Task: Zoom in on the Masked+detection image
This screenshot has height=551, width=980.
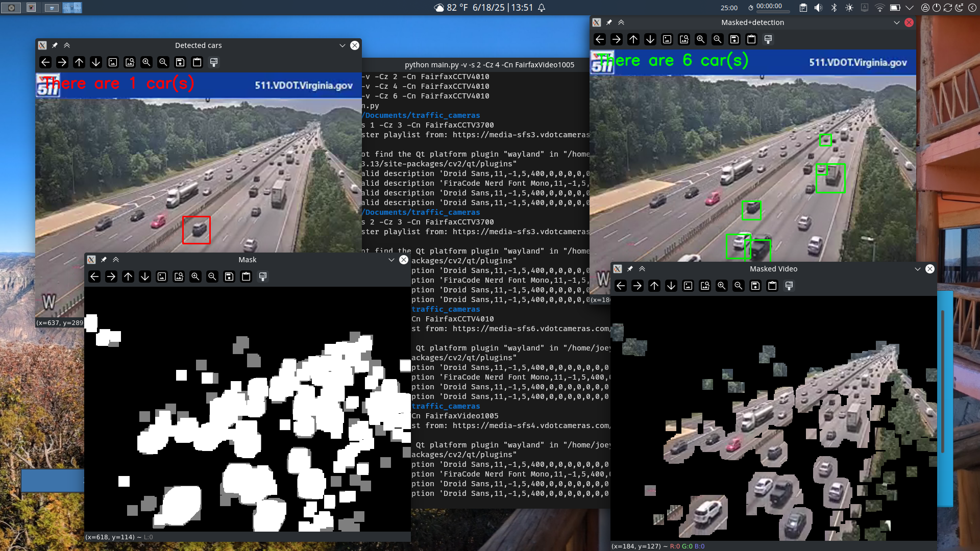Action: pos(701,39)
